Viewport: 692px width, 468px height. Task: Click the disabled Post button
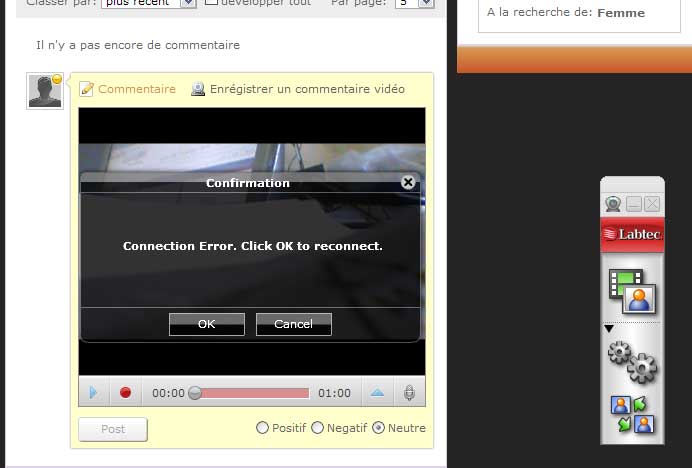[113, 429]
